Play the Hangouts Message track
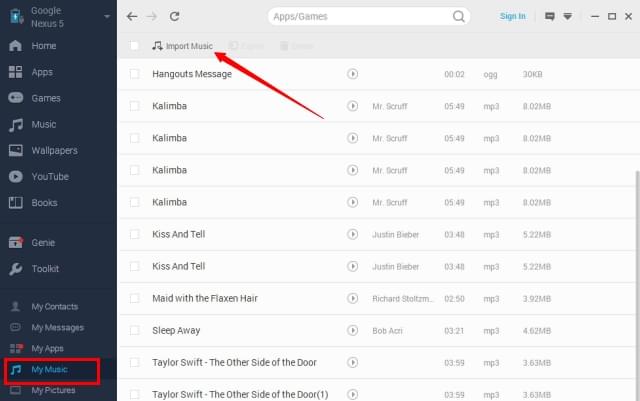Viewport: 640px width, 401px height. tap(353, 74)
